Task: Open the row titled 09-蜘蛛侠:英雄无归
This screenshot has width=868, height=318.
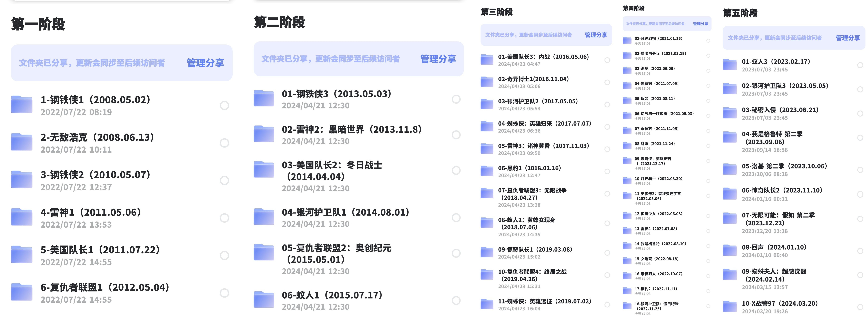Action: click(667, 163)
